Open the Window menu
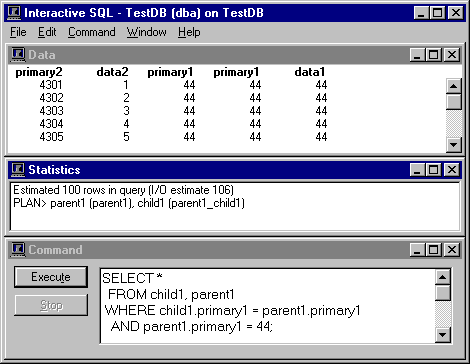The width and height of the screenshot is (470, 364). pos(146,32)
